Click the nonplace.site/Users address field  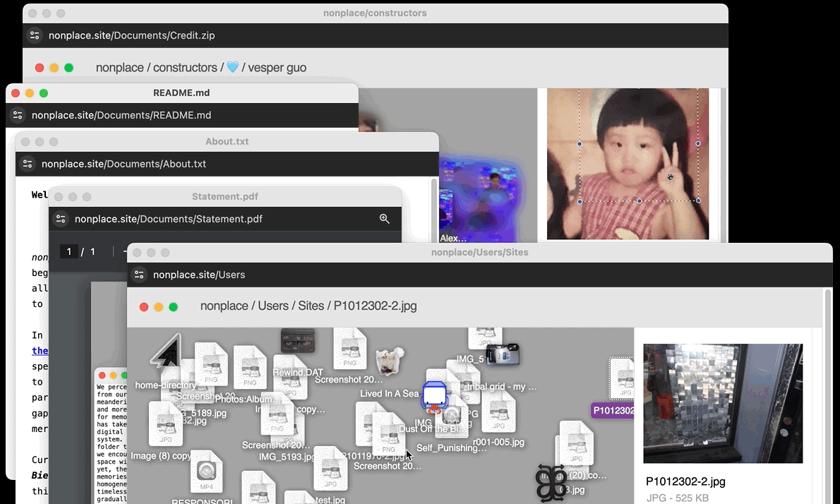[199, 275]
